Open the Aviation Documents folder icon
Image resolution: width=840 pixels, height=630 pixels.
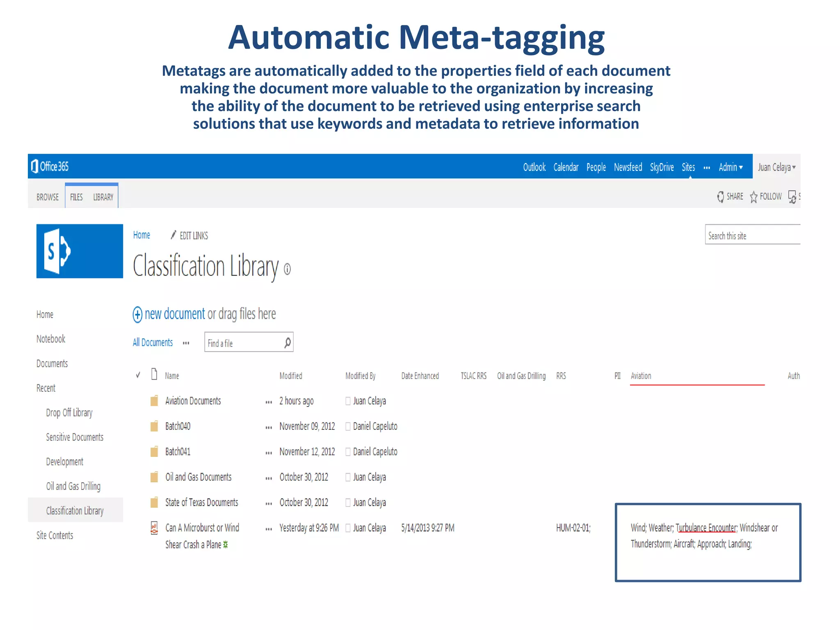click(154, 401)
